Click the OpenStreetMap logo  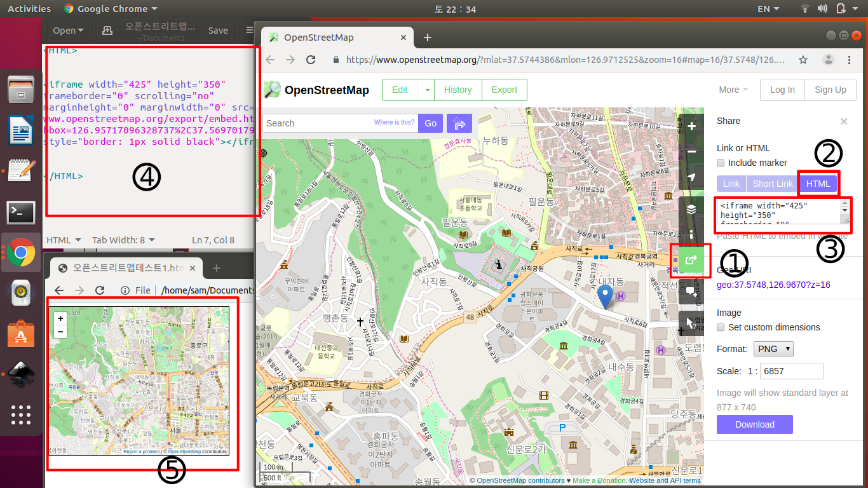[x=316, y=90]
